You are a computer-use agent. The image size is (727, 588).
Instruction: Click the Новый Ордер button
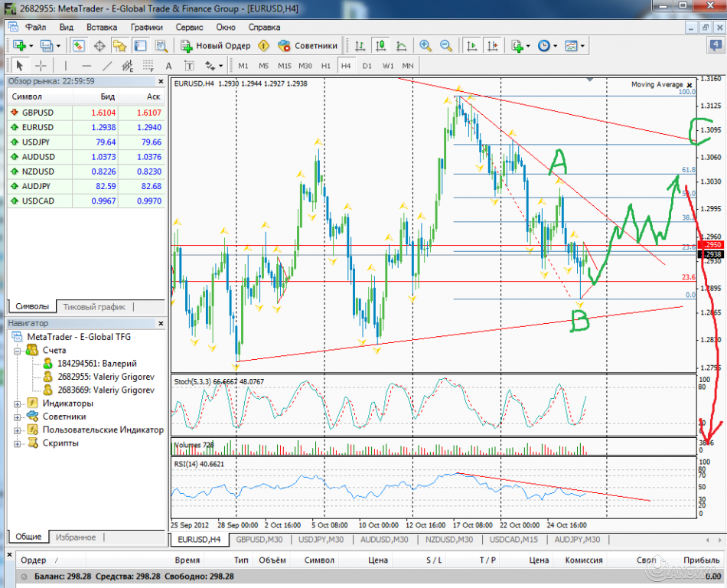218,45
